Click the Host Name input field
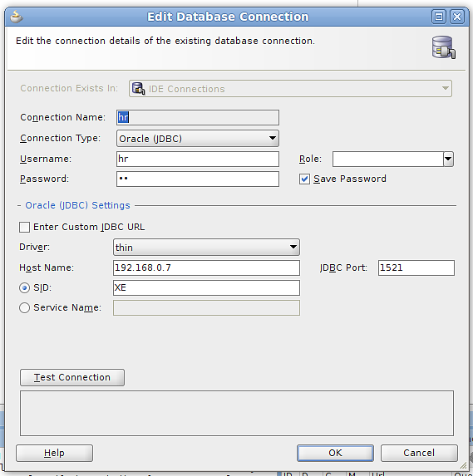The height and width of the screenshot is (476, 473). 206,267
